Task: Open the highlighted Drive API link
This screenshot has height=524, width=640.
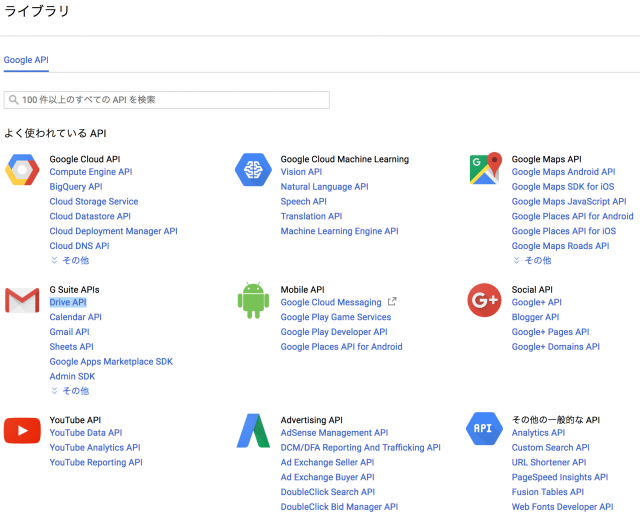Action: [68, 302]
